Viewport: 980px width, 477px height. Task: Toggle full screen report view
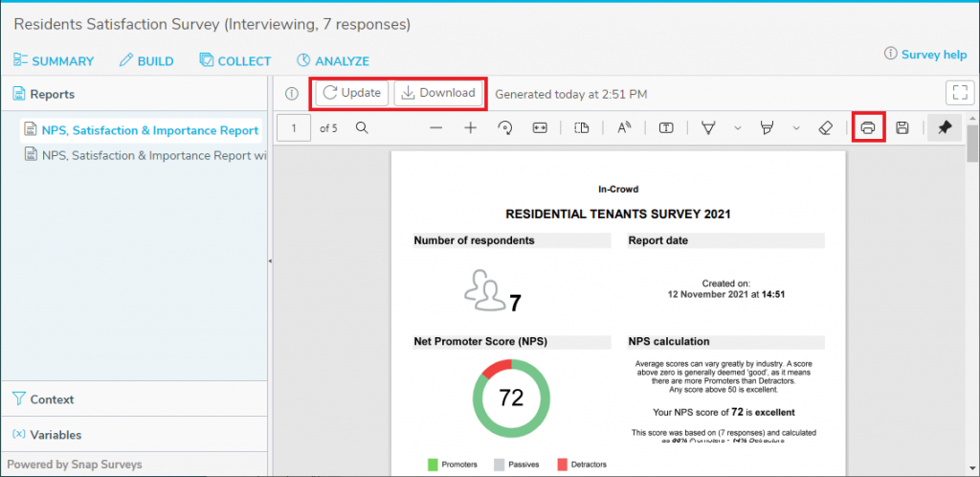(960, 94)
